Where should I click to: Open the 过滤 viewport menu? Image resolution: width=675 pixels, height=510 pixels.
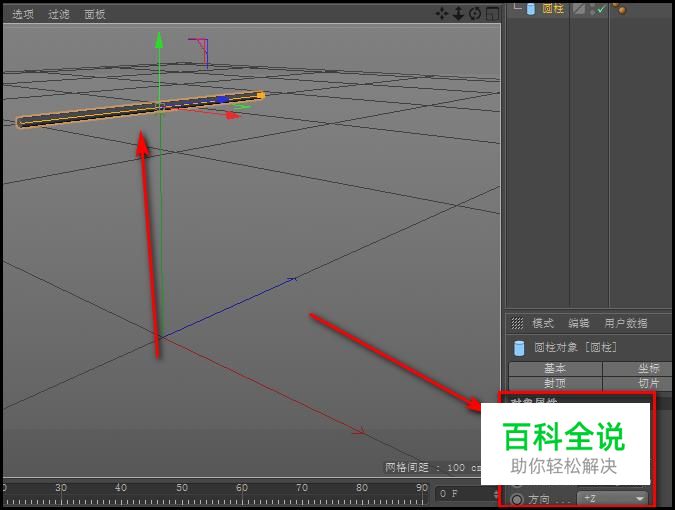59,14
